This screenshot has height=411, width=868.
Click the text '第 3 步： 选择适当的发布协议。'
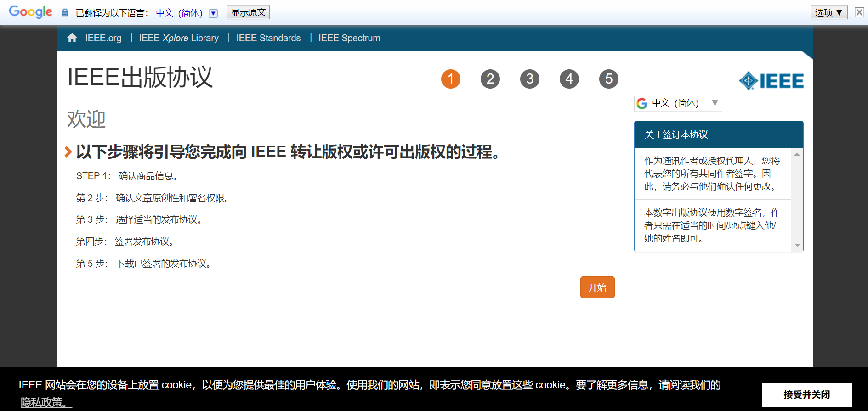(x=141, y=220)
